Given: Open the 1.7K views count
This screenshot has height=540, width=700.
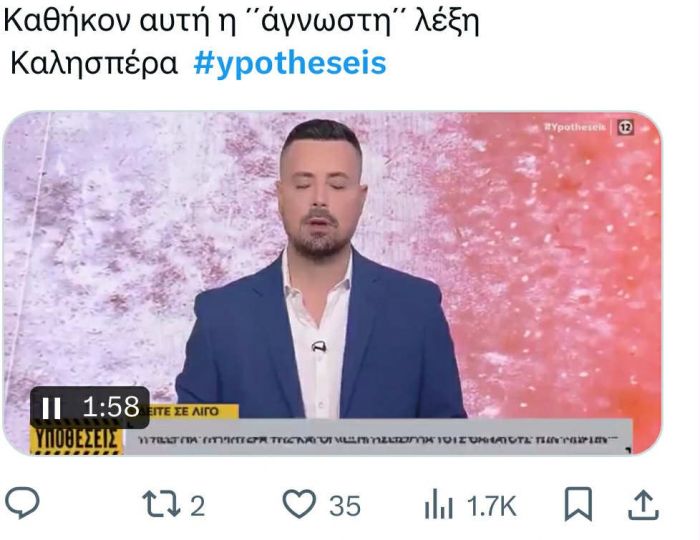Looking at the screenshot, I should pyautogui.click(x=492, y=506).
